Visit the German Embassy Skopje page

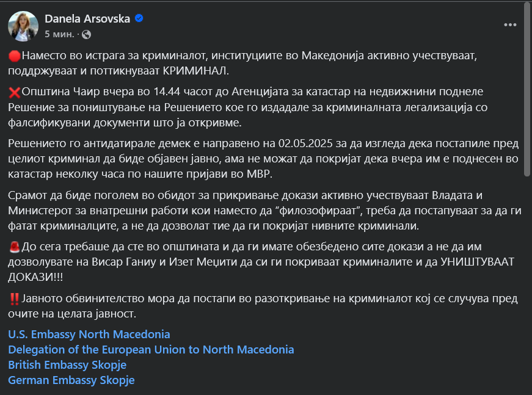pos(71,380)
